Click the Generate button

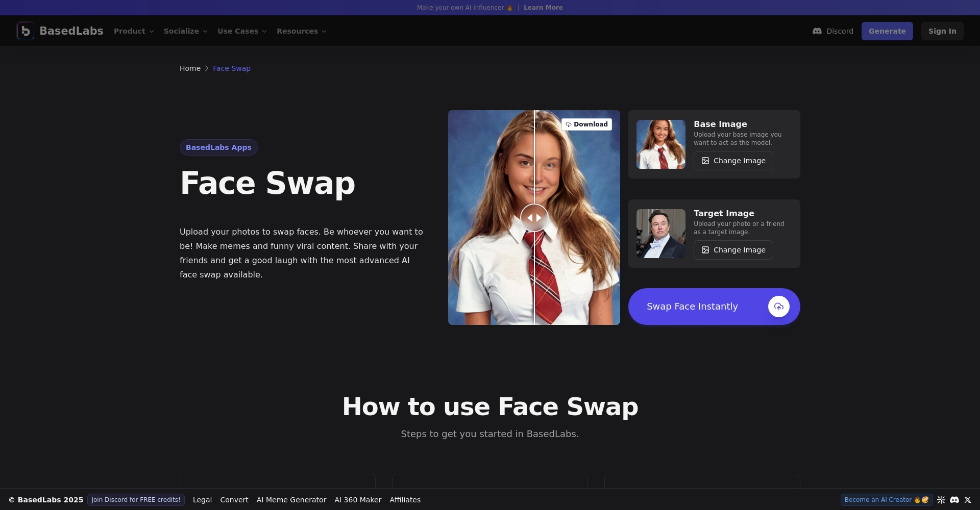point(887,31)
